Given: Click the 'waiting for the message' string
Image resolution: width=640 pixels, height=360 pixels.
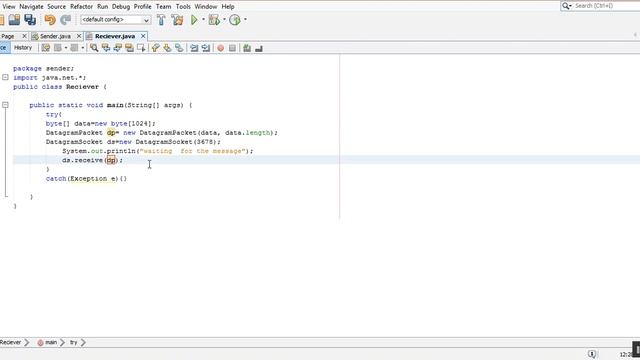Looking at the screenshot, I should point(193,151).
